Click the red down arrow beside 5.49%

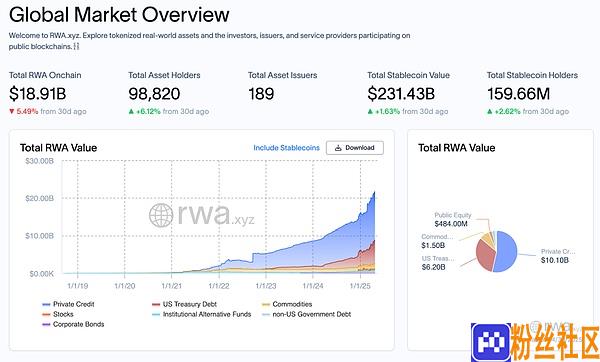click(x=12, y=111)
